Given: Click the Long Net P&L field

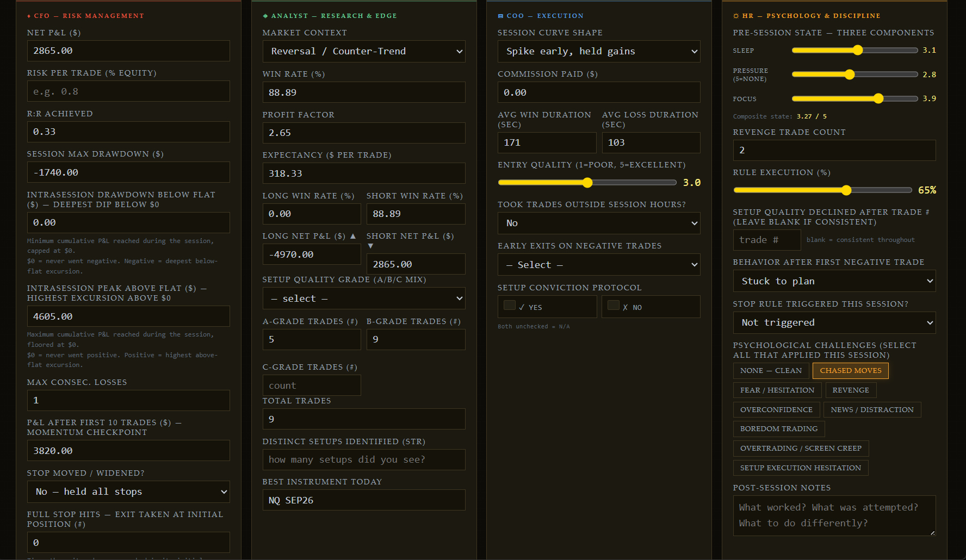Looking at the screenshot, I should click(312, 254).
